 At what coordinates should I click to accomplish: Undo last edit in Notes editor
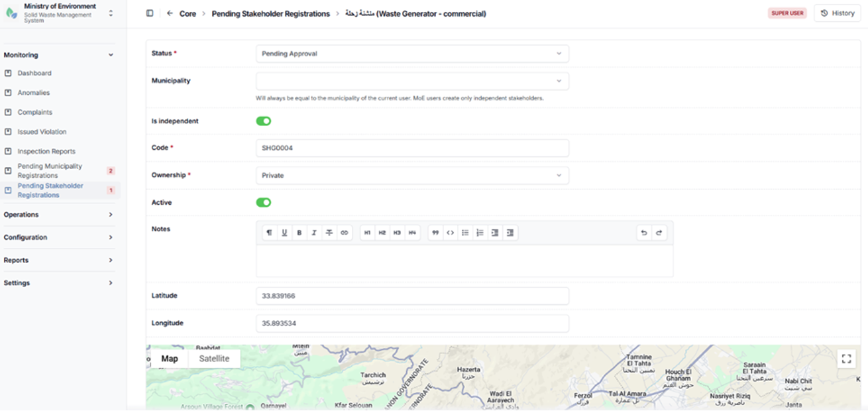tap(643, 233)
